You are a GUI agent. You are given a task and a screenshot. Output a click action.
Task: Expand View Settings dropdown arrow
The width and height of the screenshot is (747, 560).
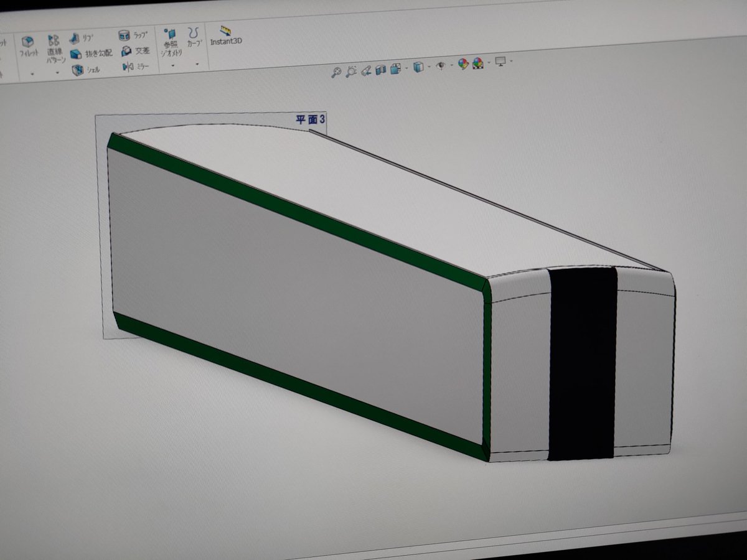coord(511,61)
